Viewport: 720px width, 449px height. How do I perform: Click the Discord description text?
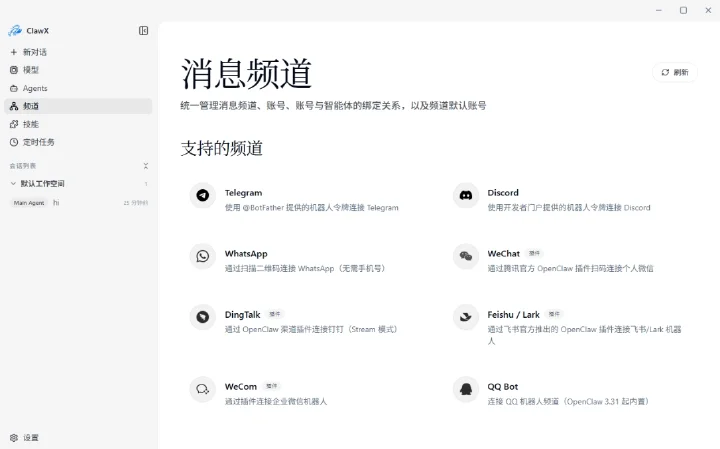point(568,208)
